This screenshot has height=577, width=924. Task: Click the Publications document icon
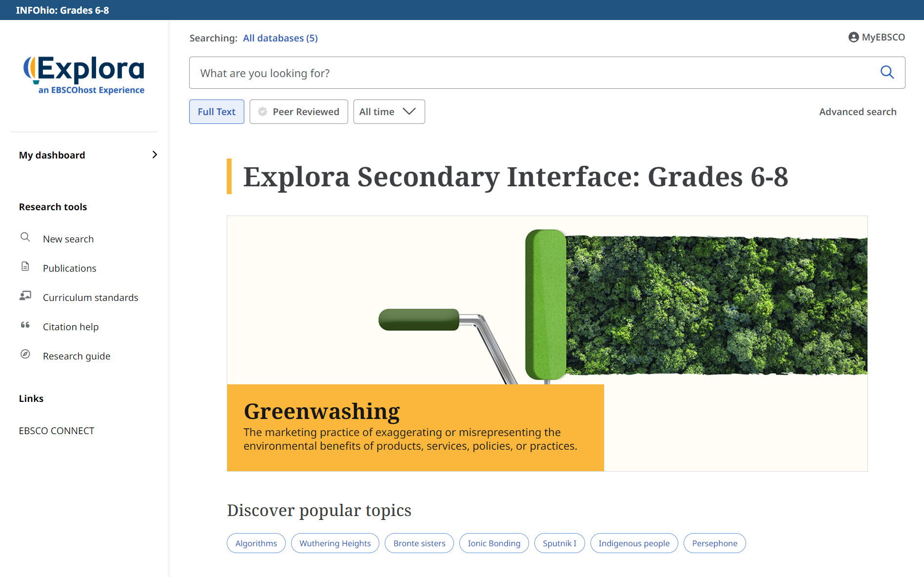click(25, 267)
